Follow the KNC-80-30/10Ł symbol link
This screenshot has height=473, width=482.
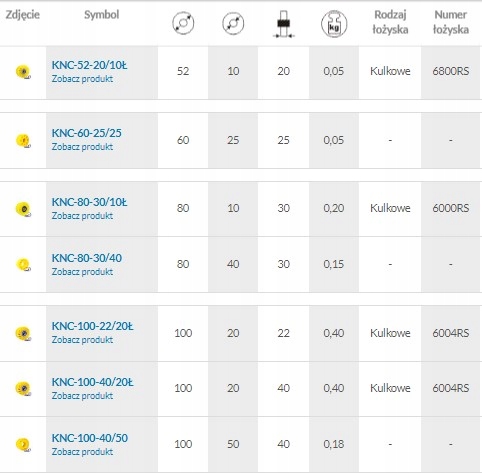click(x=89, y=202)
